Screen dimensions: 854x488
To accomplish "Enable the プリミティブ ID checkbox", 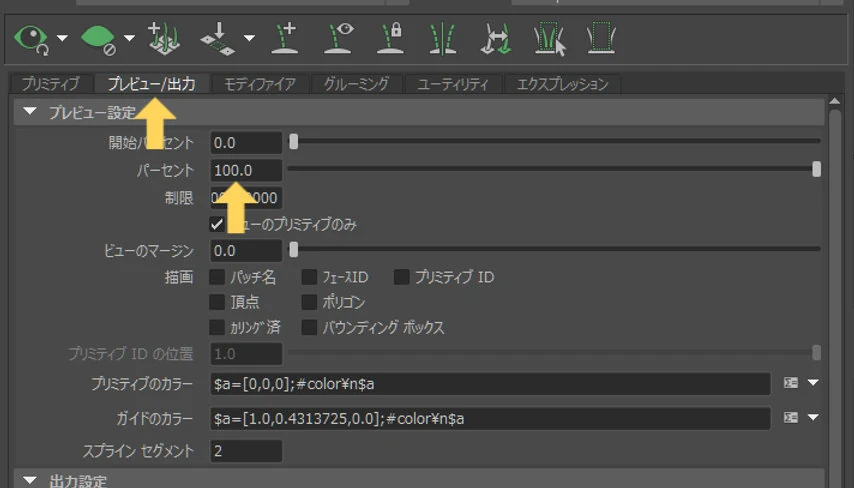I will [401, 277].
